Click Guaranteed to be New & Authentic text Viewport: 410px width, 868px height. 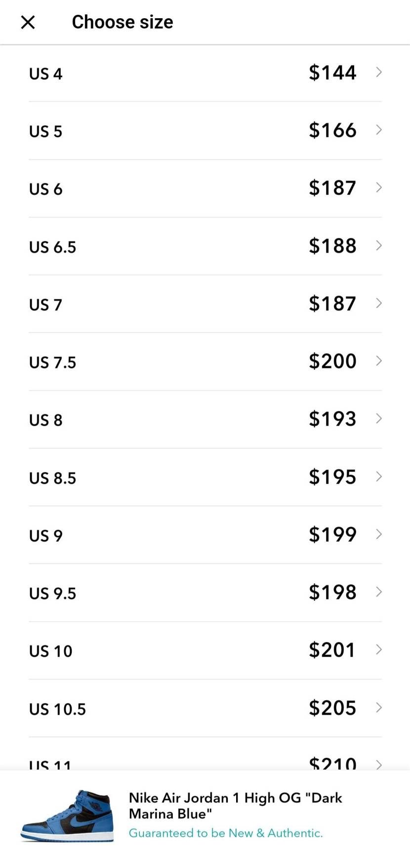(226, 833)
